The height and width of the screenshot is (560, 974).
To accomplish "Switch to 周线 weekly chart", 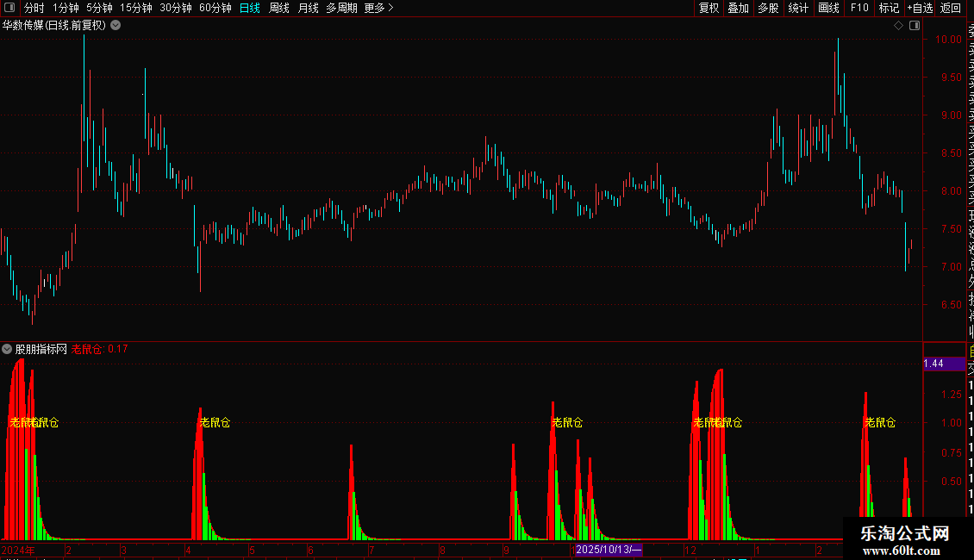I will [x=279, y=8].
